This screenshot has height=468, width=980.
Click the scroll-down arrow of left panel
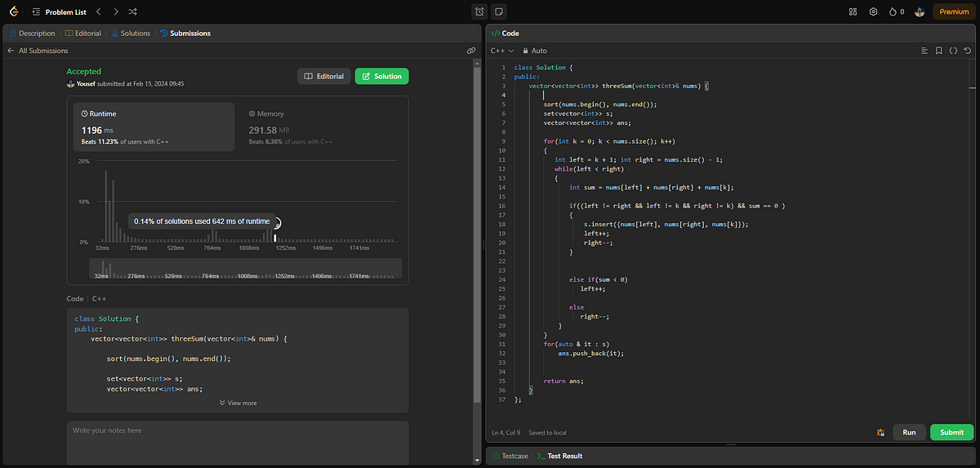click(x=476, y=461)
